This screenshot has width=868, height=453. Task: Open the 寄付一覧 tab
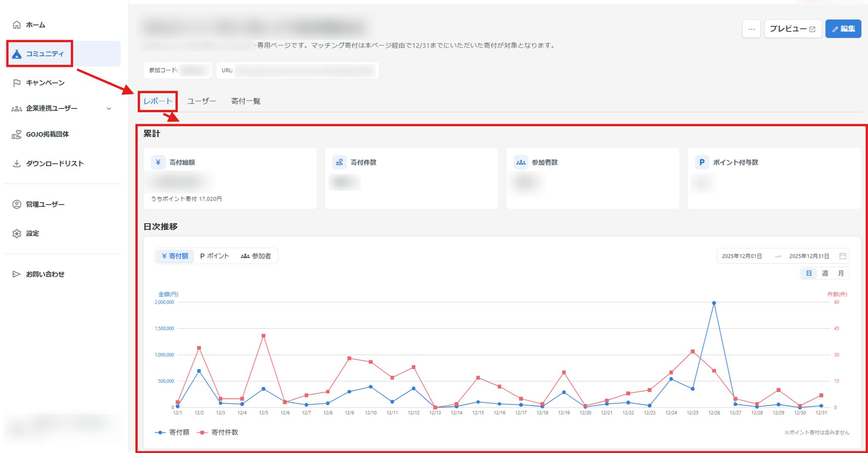(x=246, y=101)
